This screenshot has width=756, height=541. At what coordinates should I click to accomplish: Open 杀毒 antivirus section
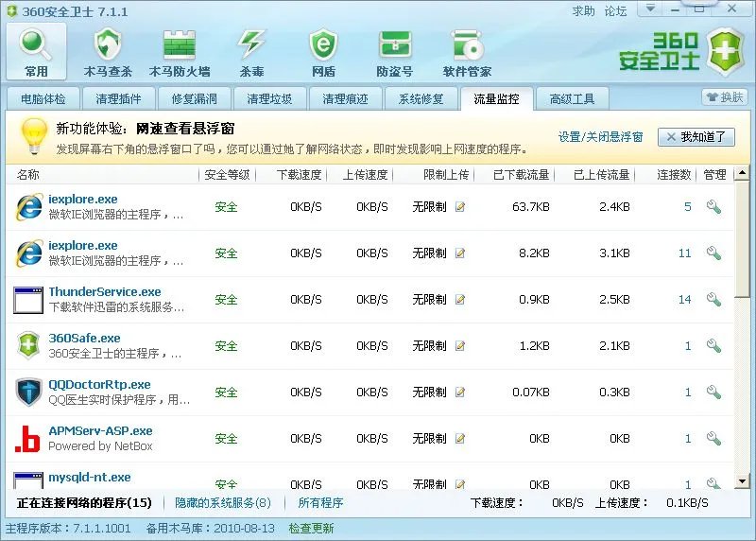pyautogui.click(x=251, y=53)
